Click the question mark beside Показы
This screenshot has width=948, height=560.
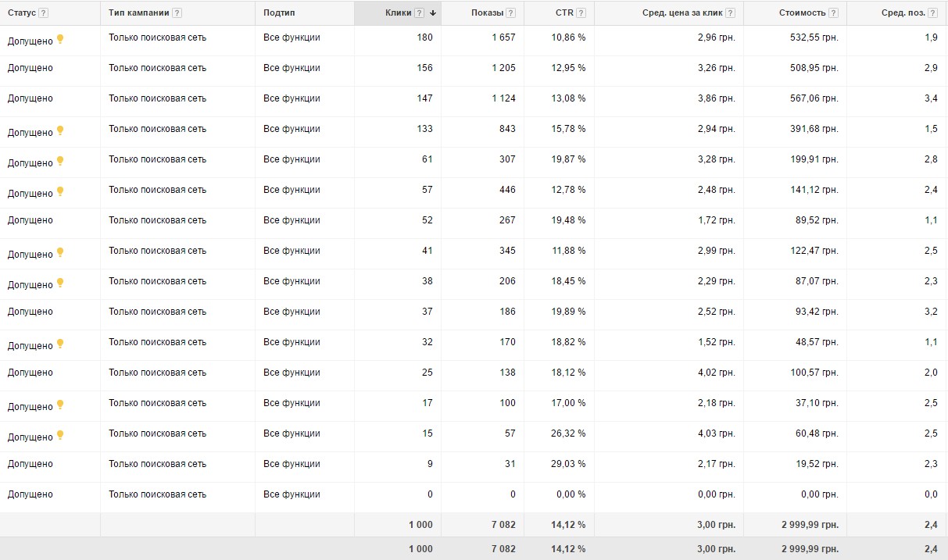click(x=510, y=13)
